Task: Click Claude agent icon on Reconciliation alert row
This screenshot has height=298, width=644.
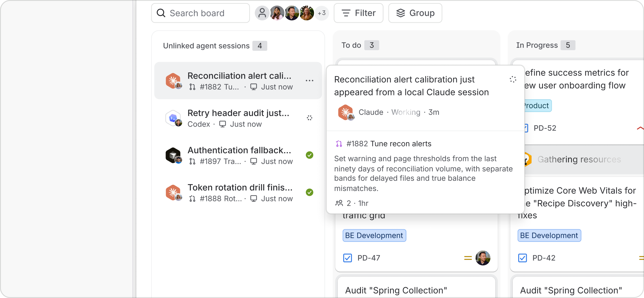Action: pyautogui.click(x=173, y=81)
